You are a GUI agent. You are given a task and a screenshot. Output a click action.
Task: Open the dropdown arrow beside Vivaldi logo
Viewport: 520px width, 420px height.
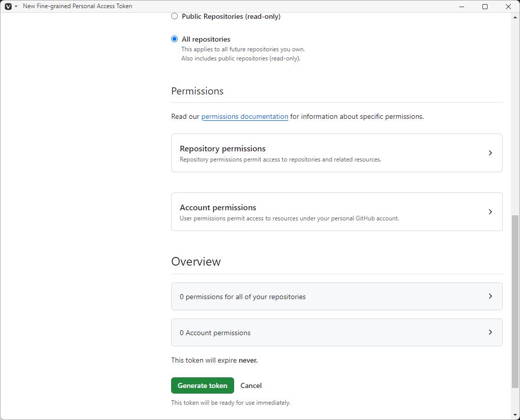click(x=16, y=6)
